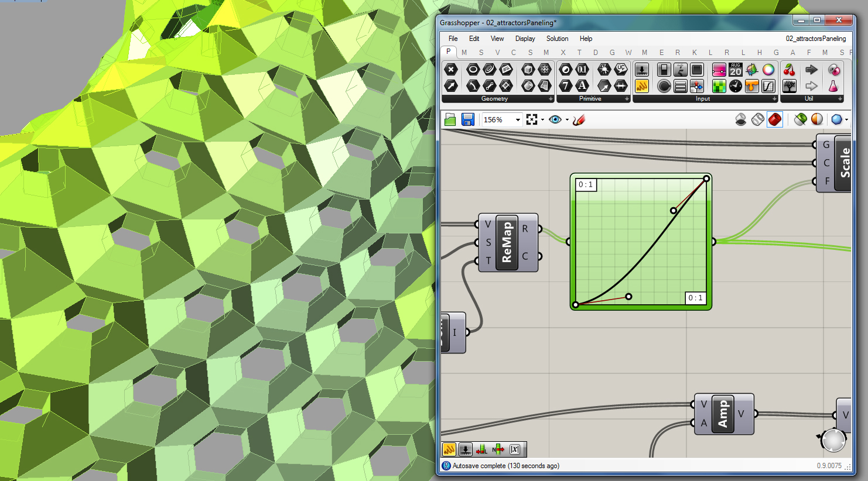
Task: Select the Calendar date component icon
Action: click(x=736, y=70)
